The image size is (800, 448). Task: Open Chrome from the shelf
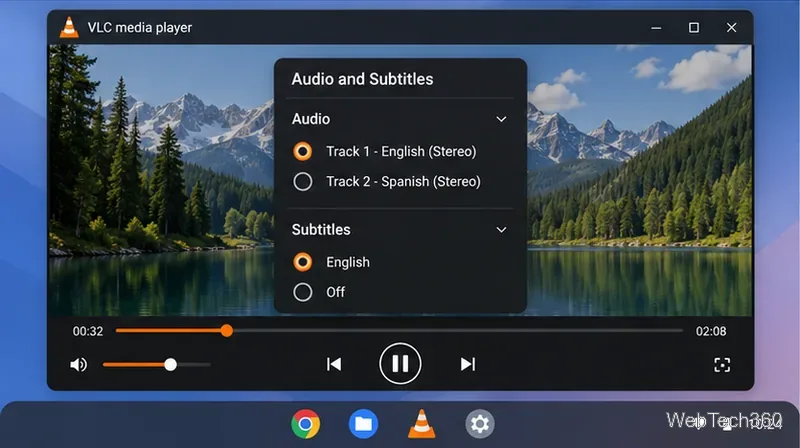[x=306, y=424]
